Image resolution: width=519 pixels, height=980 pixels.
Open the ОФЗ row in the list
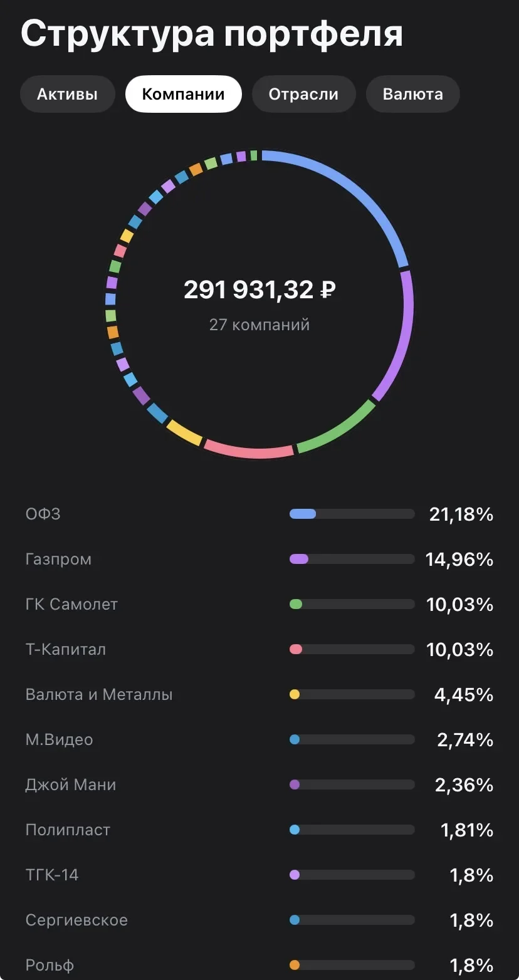click(259, 514)
